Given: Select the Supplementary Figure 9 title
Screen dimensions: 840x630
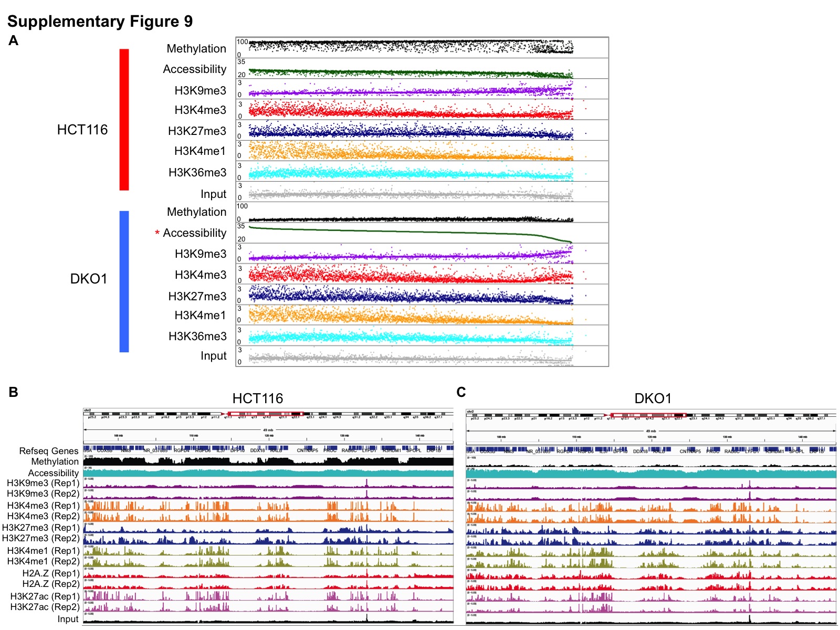Looking at the screenshot, I should click(x=100, y=21).
